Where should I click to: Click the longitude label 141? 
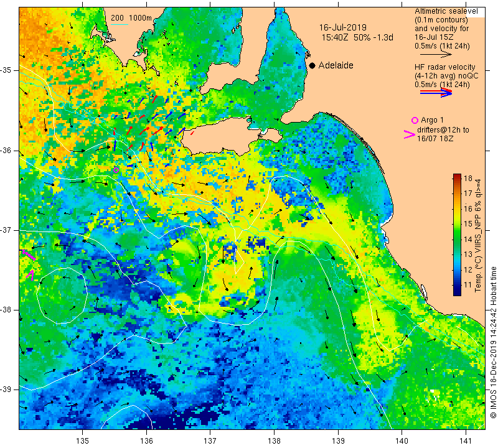pyautogui.click(x=466, y=441)
